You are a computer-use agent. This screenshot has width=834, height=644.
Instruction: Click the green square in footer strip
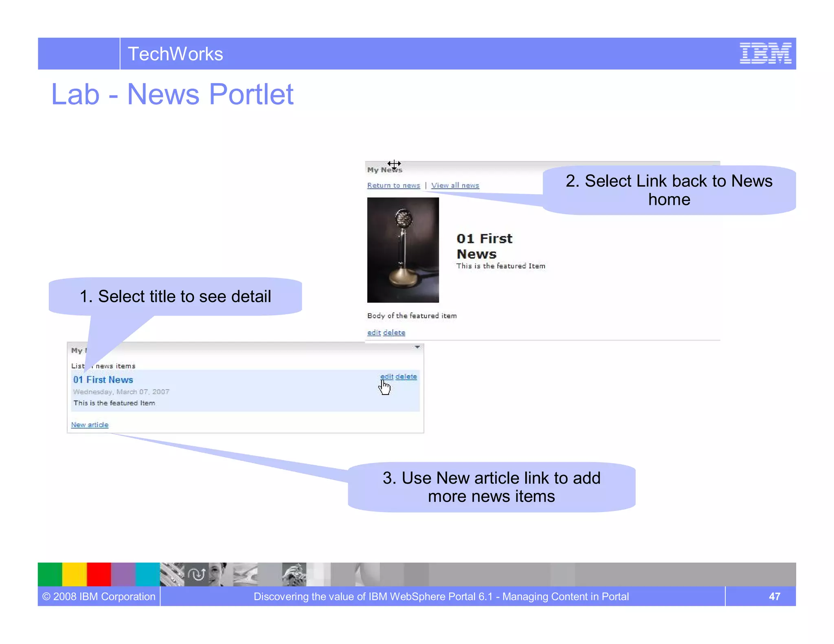[x=50, y=574]
